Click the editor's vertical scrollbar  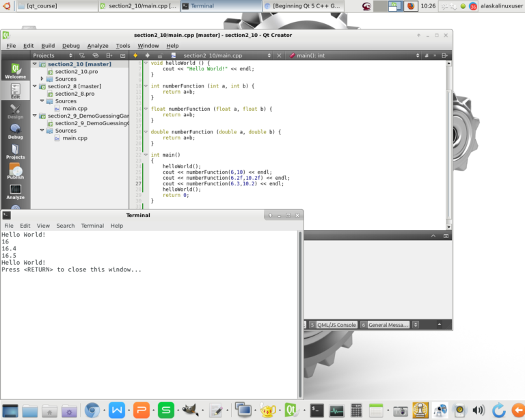pyautogui.click(x=448, y=137)
